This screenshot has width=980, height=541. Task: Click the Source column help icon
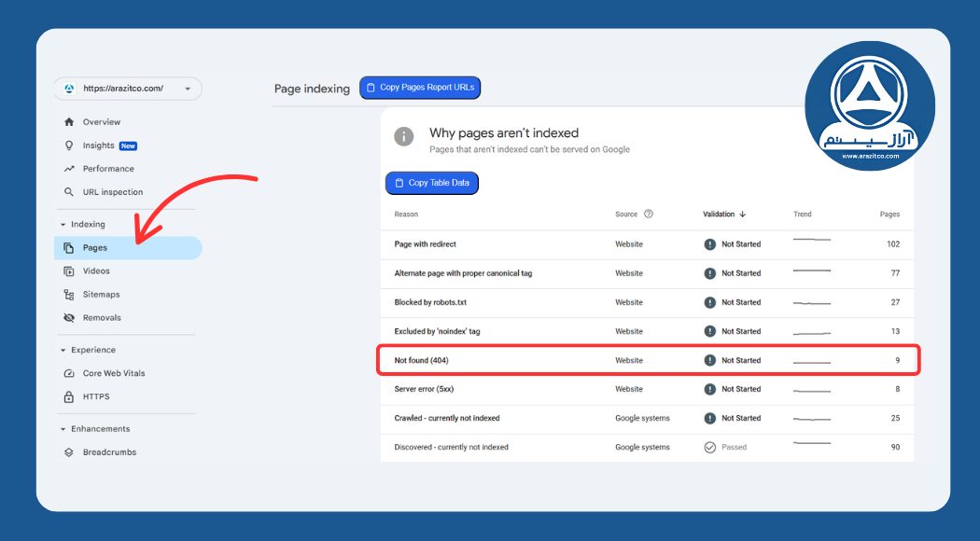[649, 214]
